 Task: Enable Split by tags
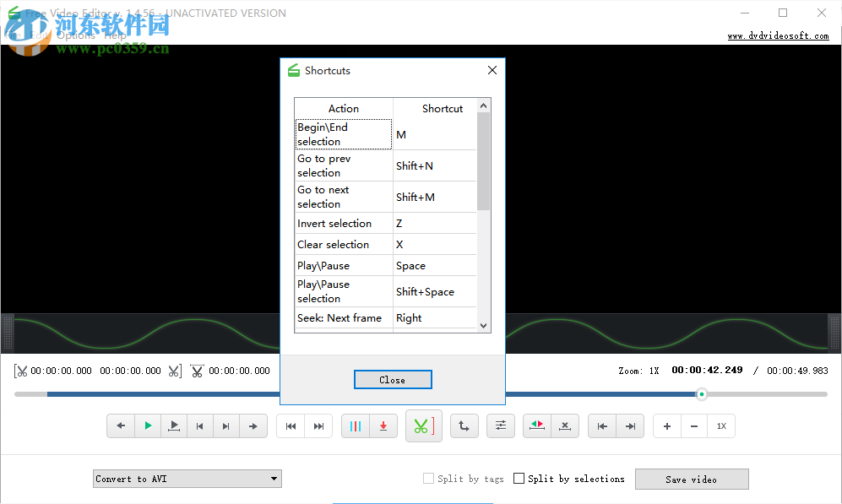pos(428,478)
